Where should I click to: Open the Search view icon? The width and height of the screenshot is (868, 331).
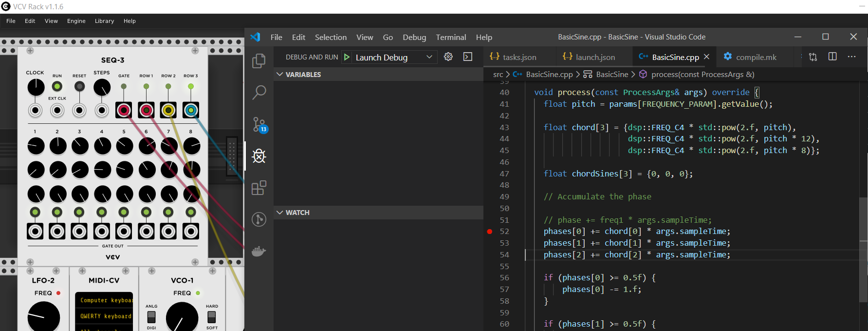click(x=259, y=92)
